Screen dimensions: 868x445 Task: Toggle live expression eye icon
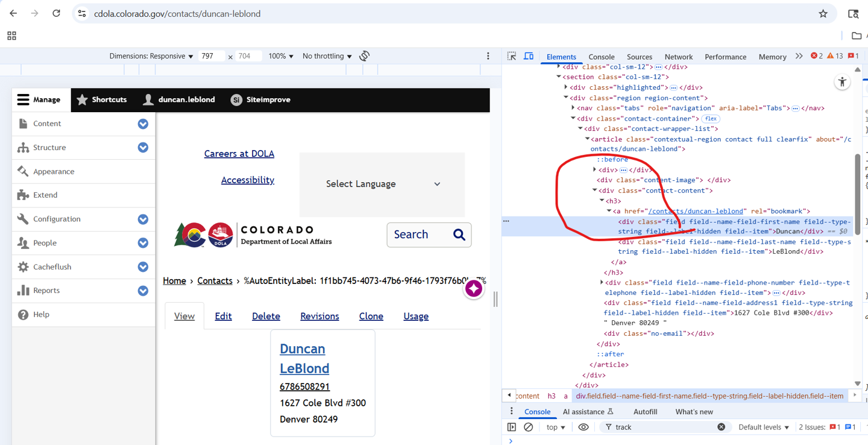583,427
